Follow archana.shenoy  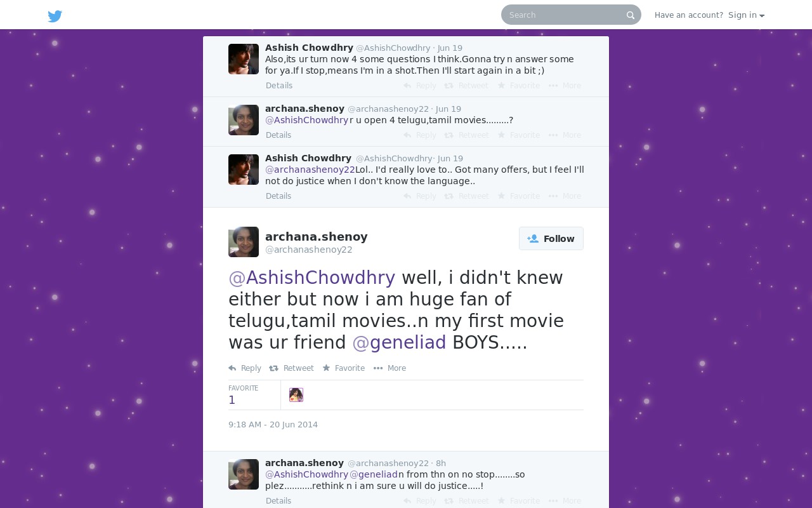tap(551, 239)
